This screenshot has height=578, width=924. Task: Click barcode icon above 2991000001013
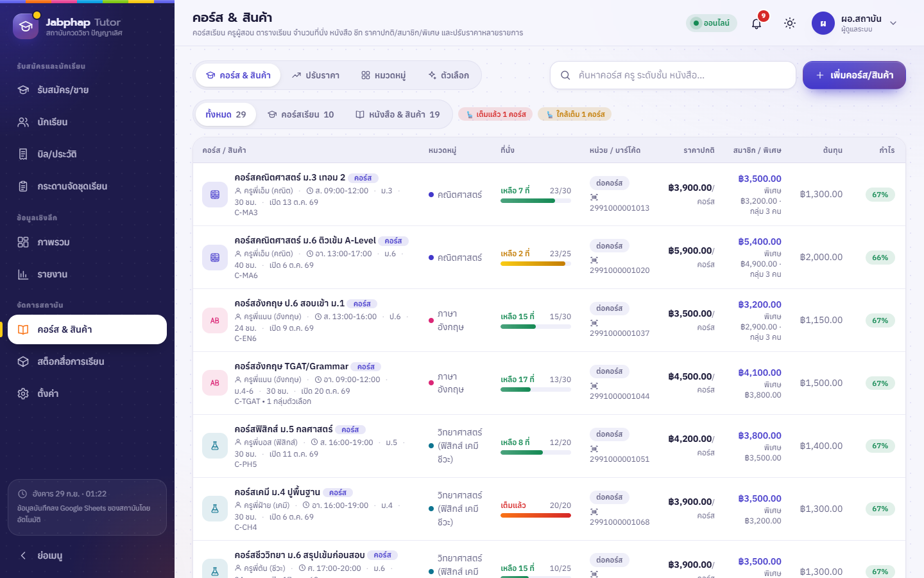[594, 197]
